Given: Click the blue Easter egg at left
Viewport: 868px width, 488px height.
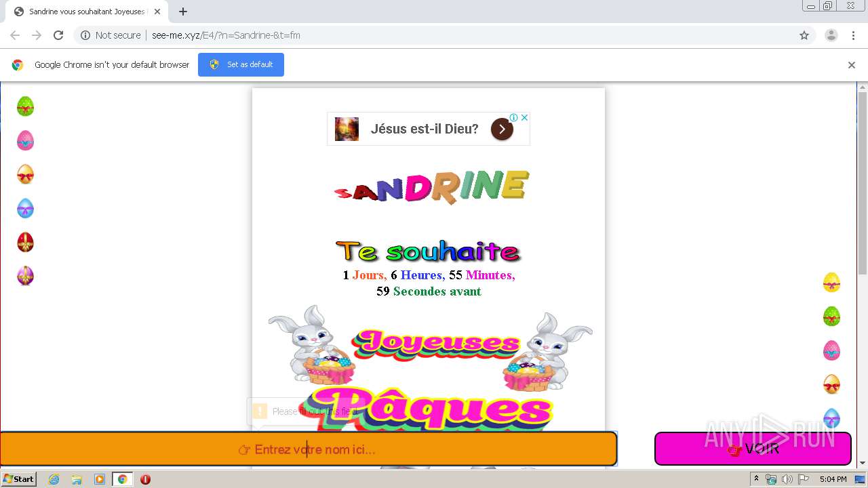Looking at the screenshot, I should 25,208.
